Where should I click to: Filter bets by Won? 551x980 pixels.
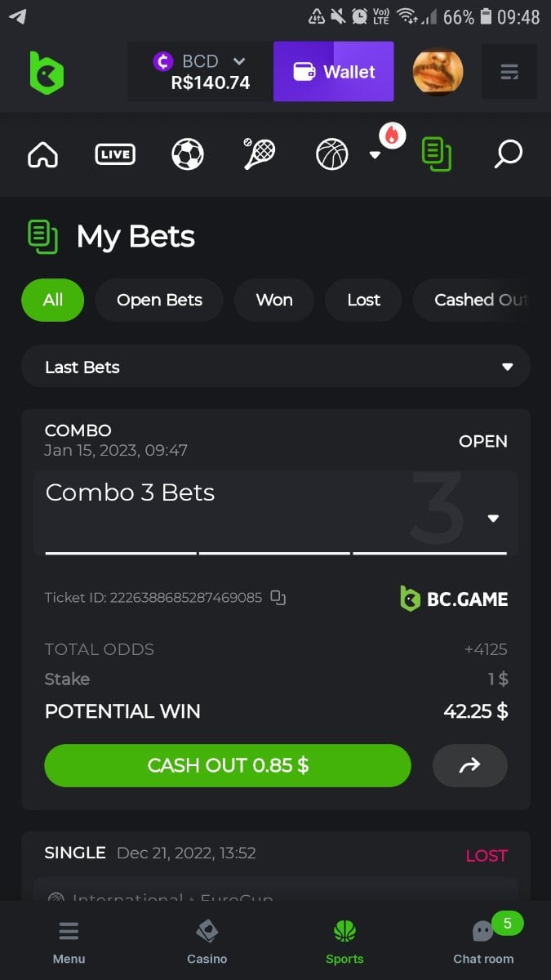click(x=274, y=300)
